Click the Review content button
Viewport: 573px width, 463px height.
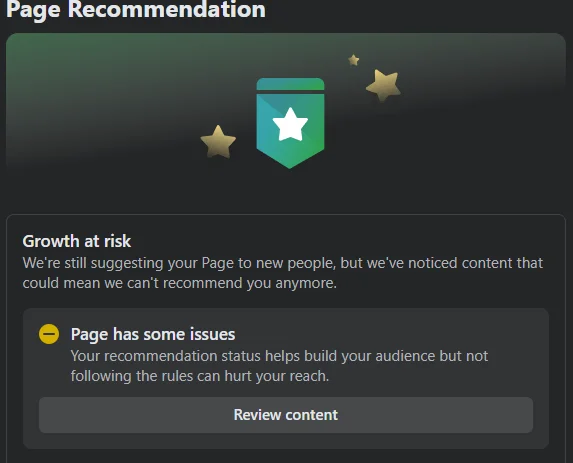coord(286,415)
